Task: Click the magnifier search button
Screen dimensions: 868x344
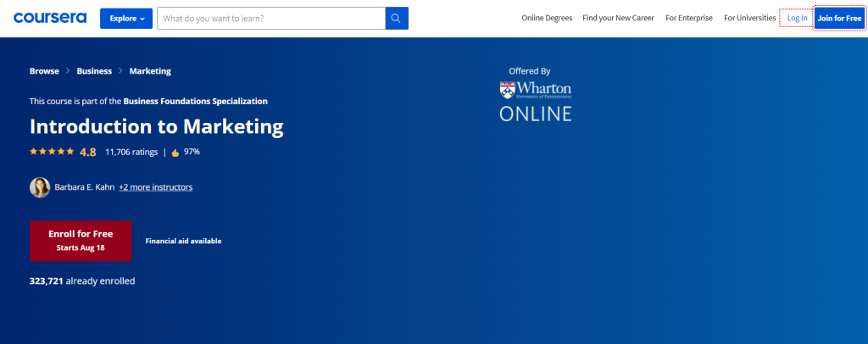Action: (x=397, y=19)
